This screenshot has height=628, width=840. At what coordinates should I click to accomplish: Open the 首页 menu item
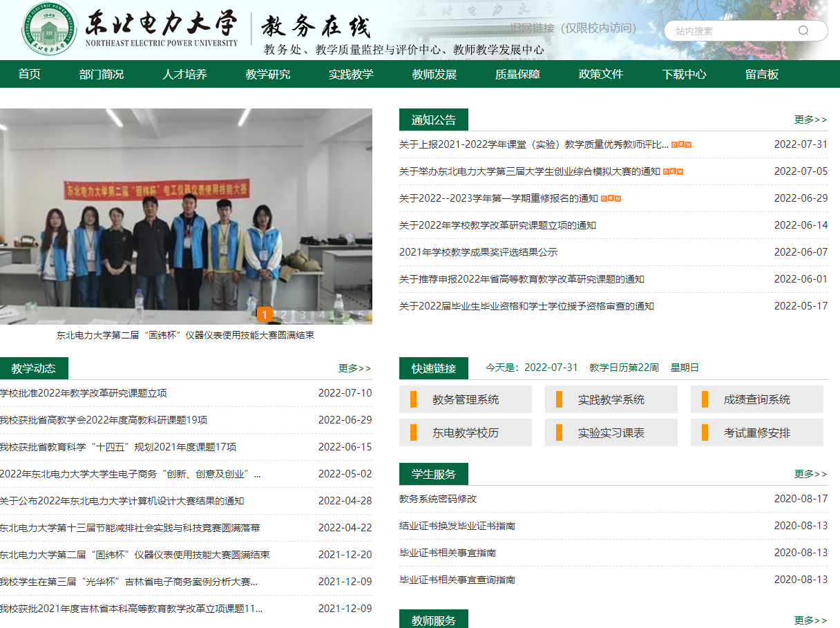coord(28,73)
